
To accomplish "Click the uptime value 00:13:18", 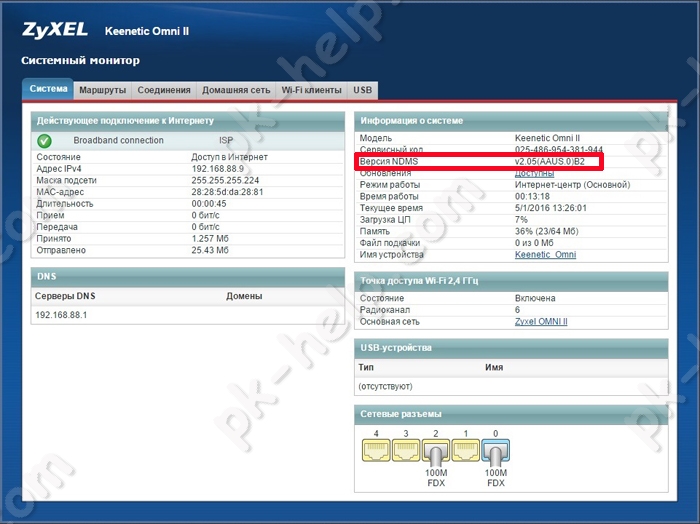I will pyautogui.click(x=532, y=196).
